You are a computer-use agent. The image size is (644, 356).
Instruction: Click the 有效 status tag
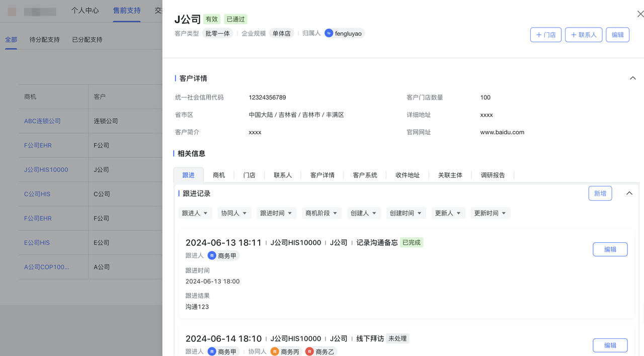coord(212,19)
